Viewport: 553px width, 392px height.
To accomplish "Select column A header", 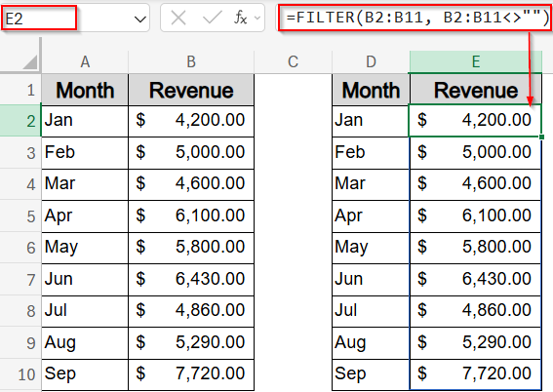I will click(x=85, y=62).
